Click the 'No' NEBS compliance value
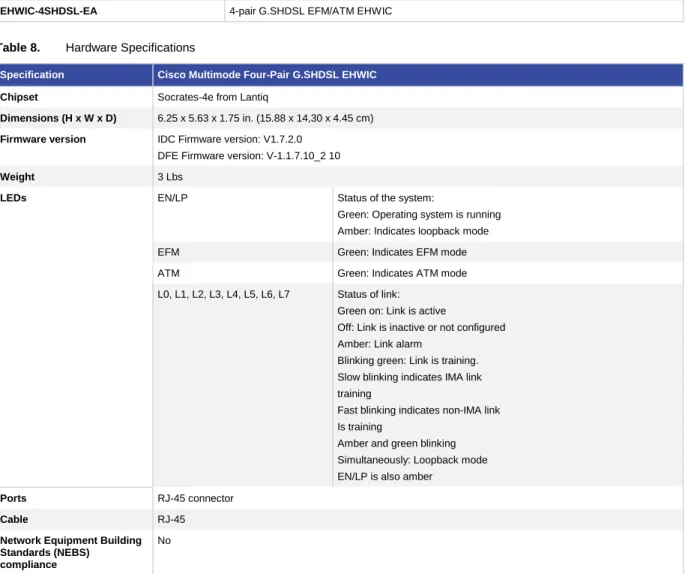This screenshot has width=685, height=574. (x=164, y=540)
